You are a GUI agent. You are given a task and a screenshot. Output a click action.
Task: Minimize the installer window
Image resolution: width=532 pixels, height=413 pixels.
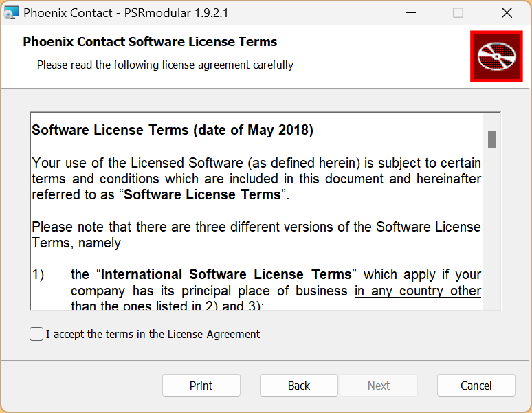click(x=410, y=13)
